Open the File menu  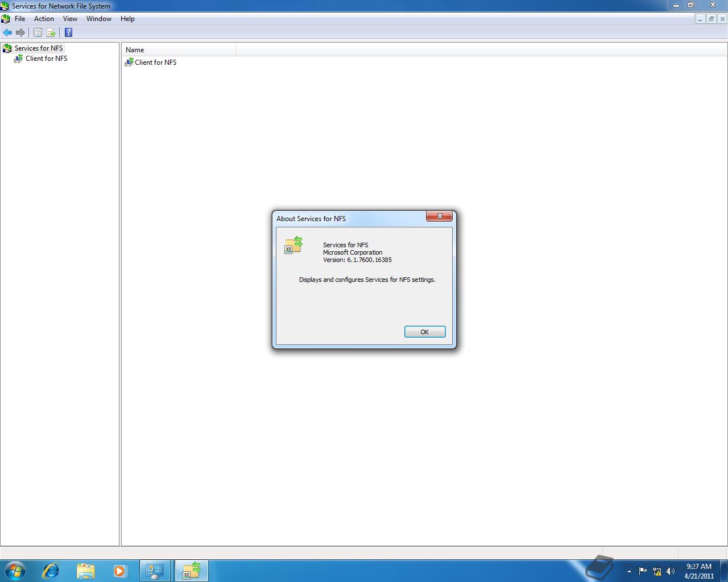point(20,19)
